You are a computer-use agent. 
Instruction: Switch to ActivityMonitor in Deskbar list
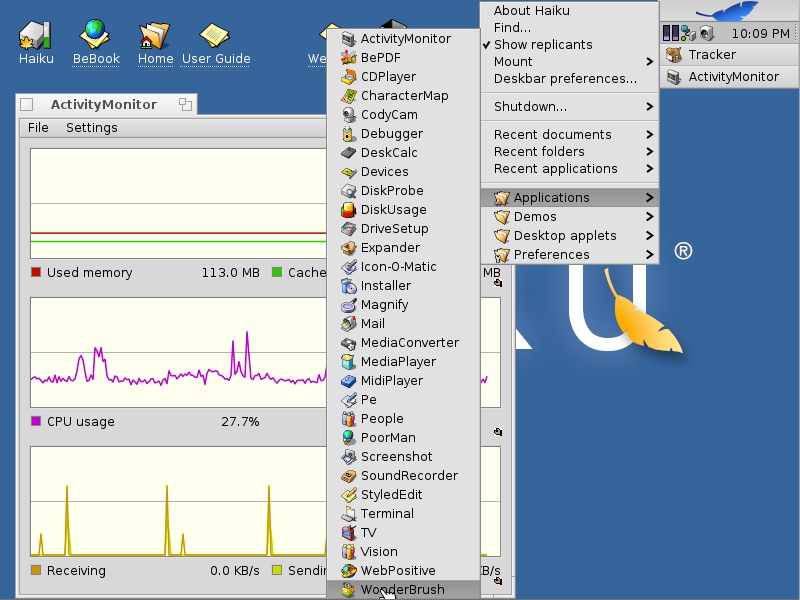coord(730,77)
